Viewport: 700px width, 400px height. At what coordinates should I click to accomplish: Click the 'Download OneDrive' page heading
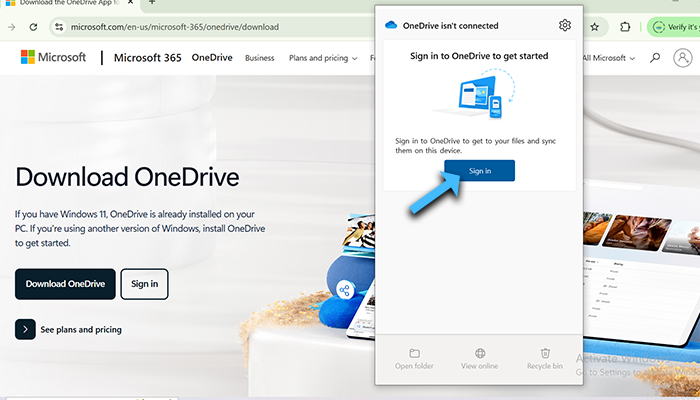pos(127,177)
